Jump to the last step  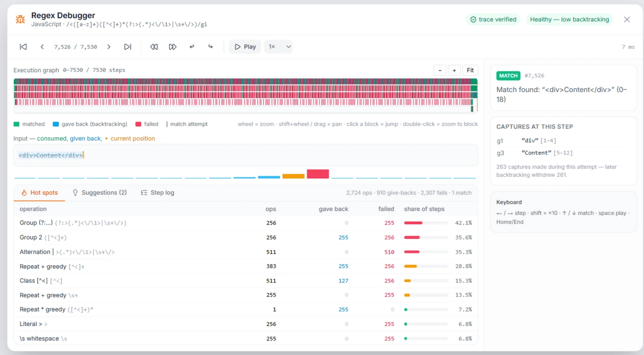click(128, 47)
